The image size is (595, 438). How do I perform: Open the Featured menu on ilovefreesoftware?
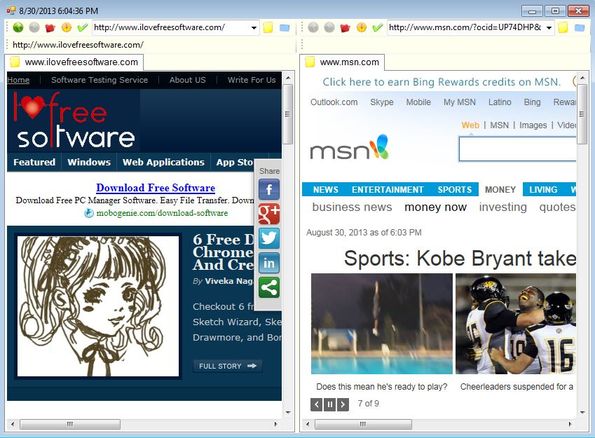(x=34, y=162)
